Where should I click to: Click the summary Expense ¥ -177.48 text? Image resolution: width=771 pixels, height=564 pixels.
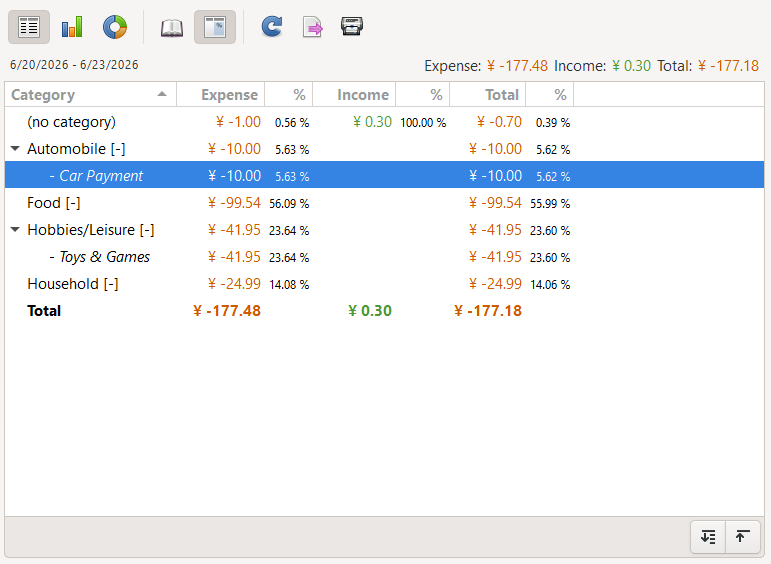(486, 66)
